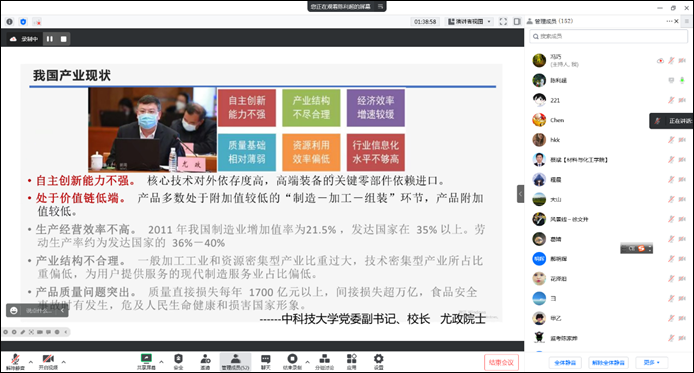Select the pen tool in annotation toolbar
The height and width of the screenshot is (373, 694).
[23, 332]
